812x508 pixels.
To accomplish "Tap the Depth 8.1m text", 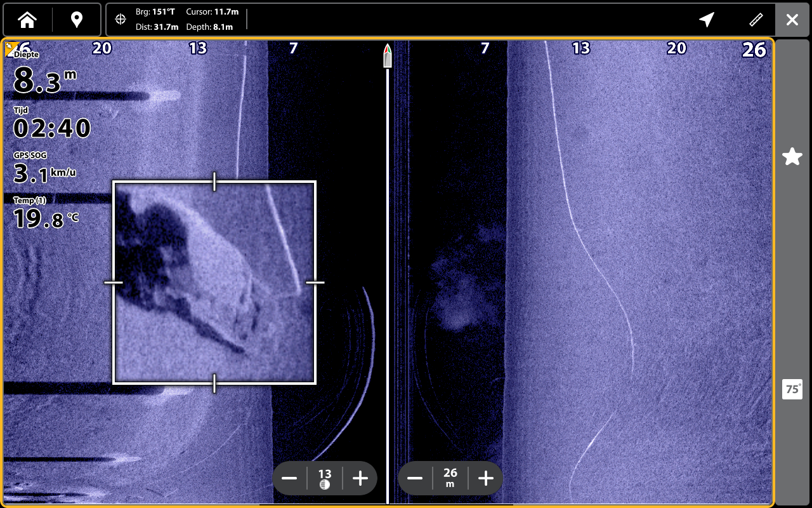I will tap(209, 27).
